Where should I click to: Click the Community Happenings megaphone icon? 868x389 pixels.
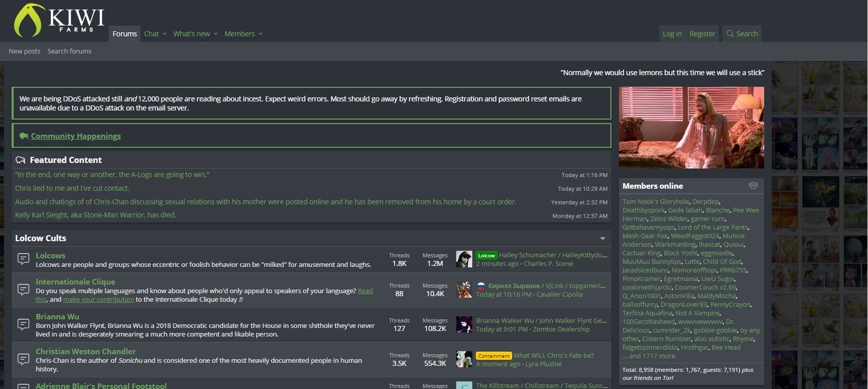pyautogui.click(x=24, y=136)
